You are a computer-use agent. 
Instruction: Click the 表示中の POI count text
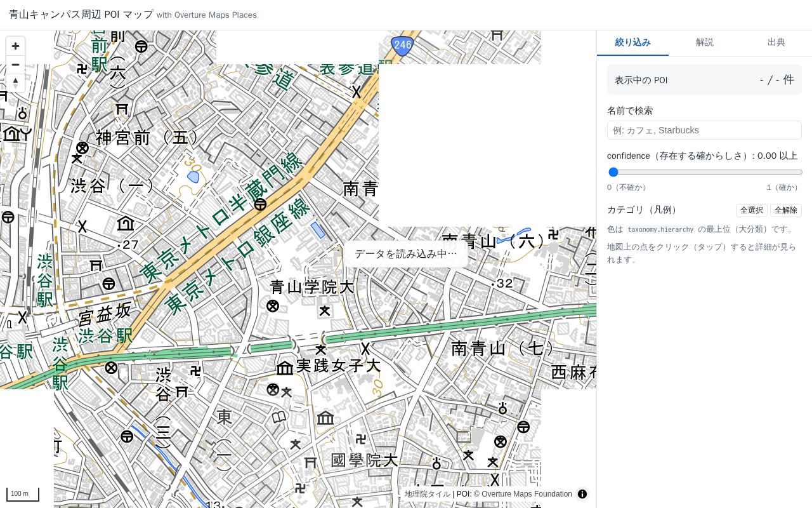777,79
